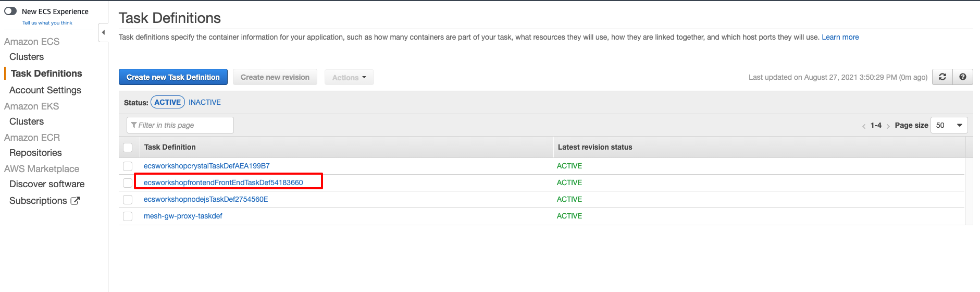Open Subscriptions in sidebar
980x292 pixels.
point(38,201)
